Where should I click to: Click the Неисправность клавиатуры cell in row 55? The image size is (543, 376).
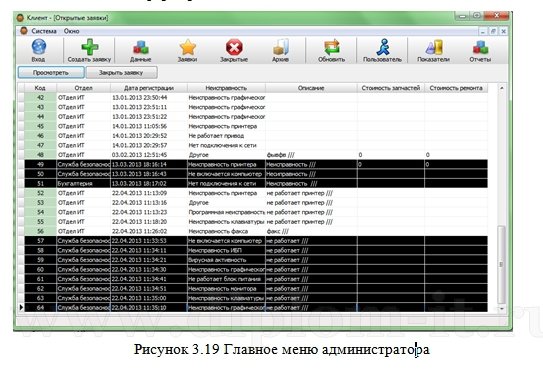click(226, 222)
